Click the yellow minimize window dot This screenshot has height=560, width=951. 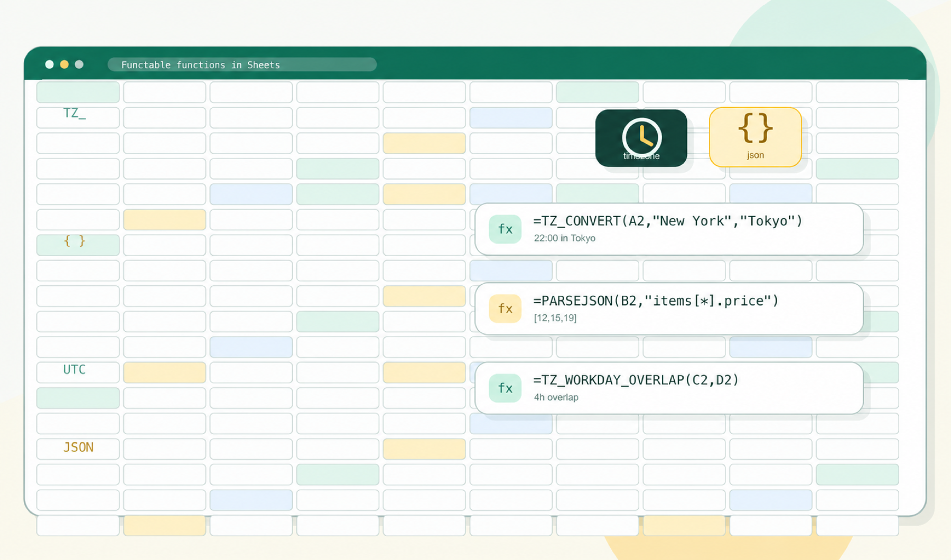64,64
